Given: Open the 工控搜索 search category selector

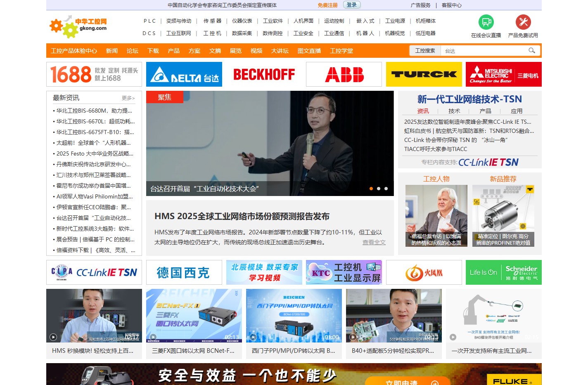Looking at the screenshot, I should 425,50.
